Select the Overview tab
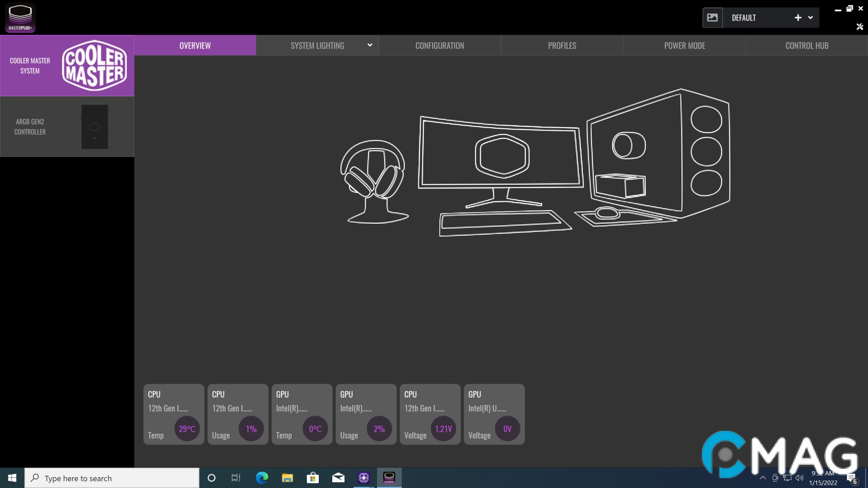Viewport: 868px width, 488px height. click(x=195, y=46)
